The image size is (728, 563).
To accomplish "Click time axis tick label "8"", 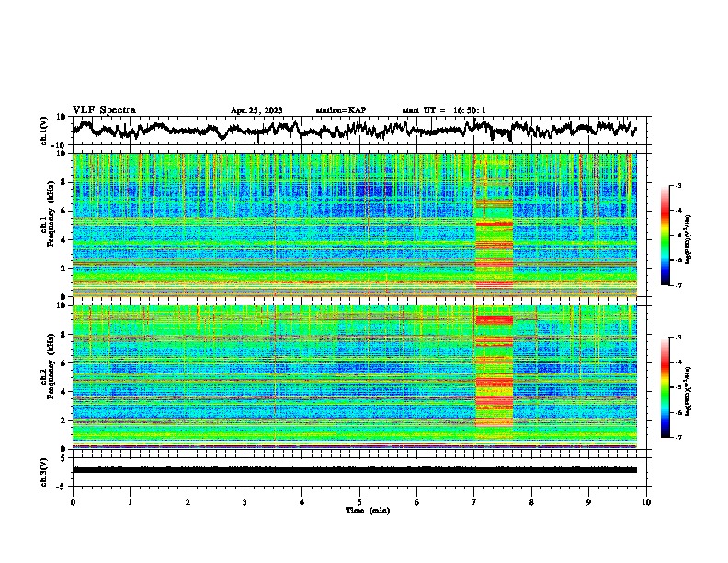I will 531,502.
